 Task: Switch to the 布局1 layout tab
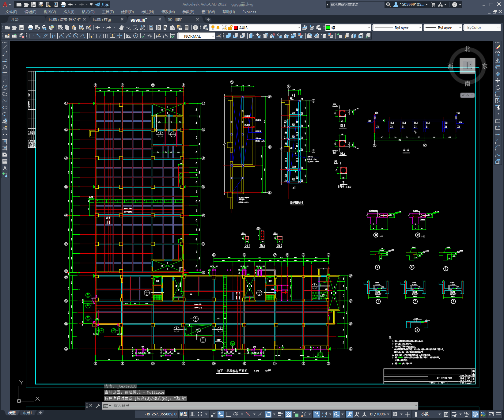(x=27, y=413)
